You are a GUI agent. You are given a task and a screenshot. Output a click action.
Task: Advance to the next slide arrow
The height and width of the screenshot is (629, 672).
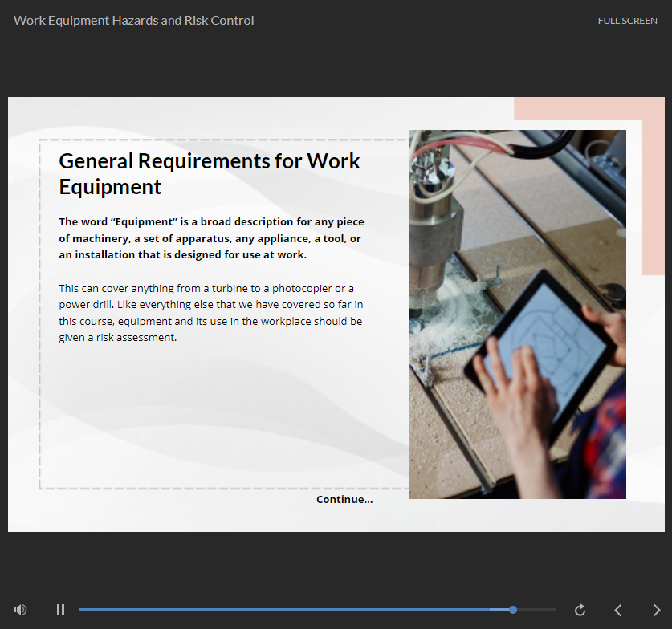tap(656, 610)
